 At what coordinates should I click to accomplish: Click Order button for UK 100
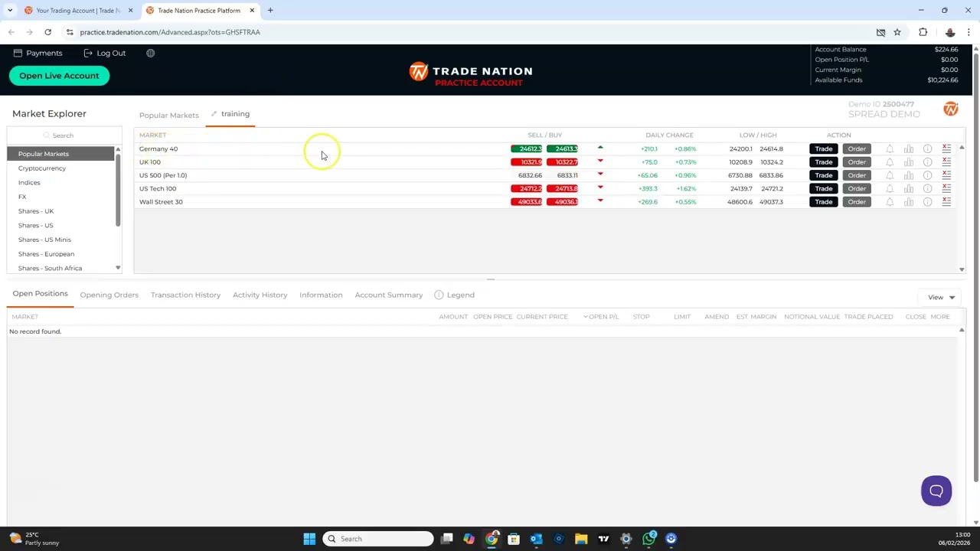point(857,162)
